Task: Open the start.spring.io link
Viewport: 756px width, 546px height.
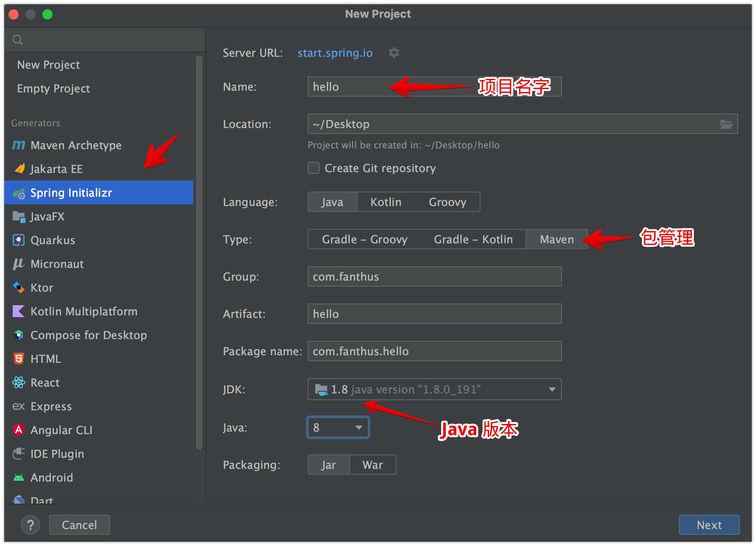Action: pyautogui.click(x=335, y=53)
